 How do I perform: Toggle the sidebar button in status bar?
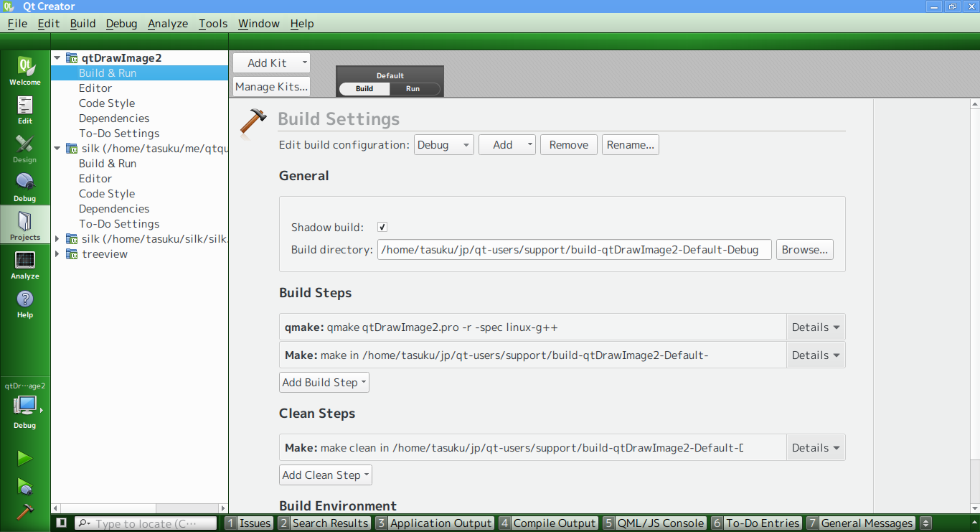pyautogui.click(x=62, y=523)
